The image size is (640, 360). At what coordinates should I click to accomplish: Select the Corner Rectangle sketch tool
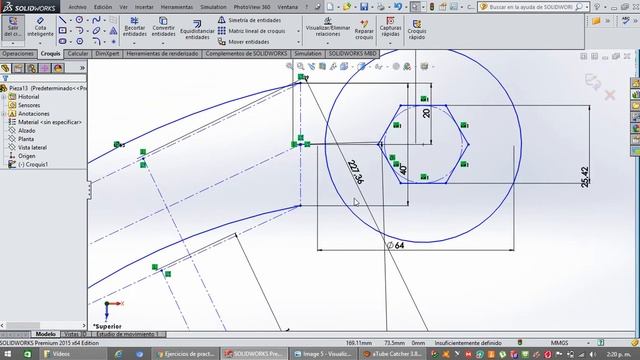(62, 31)
